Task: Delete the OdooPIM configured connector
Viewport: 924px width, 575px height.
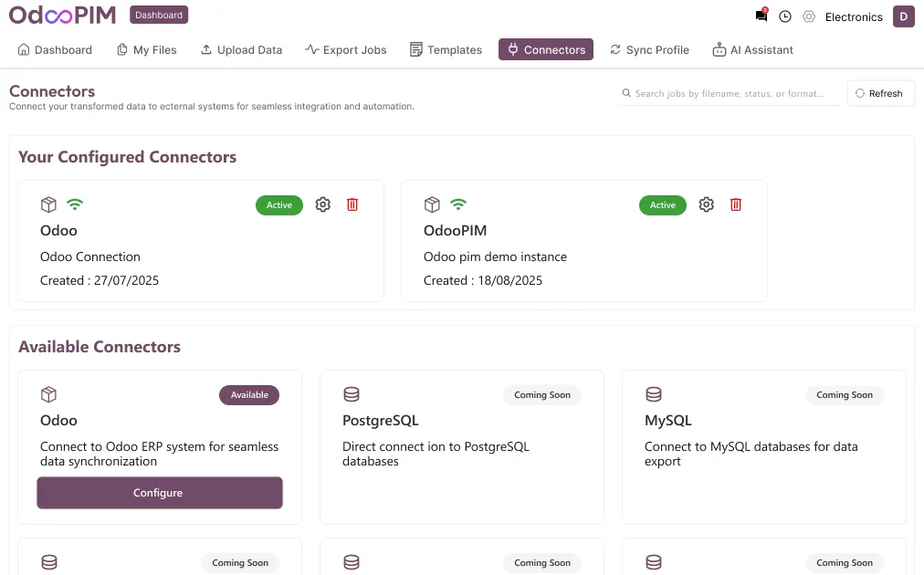Action: pyautogui.click(x=736, y=204)
